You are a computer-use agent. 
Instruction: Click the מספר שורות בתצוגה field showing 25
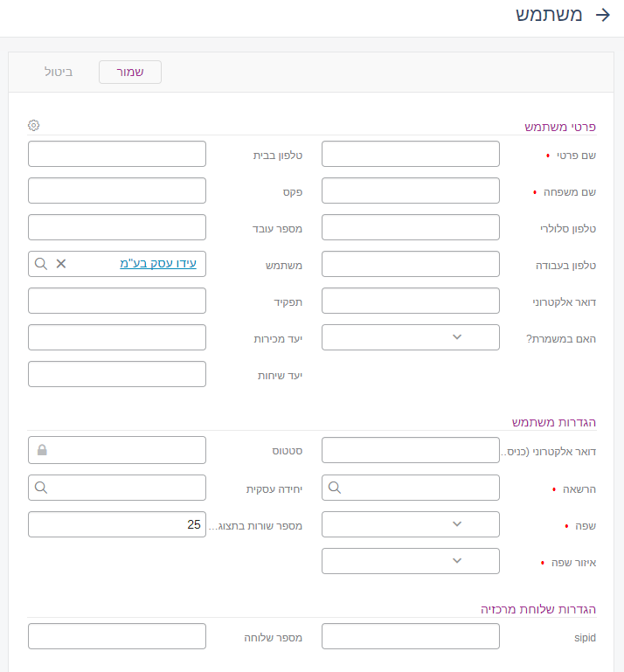(117, 524)
